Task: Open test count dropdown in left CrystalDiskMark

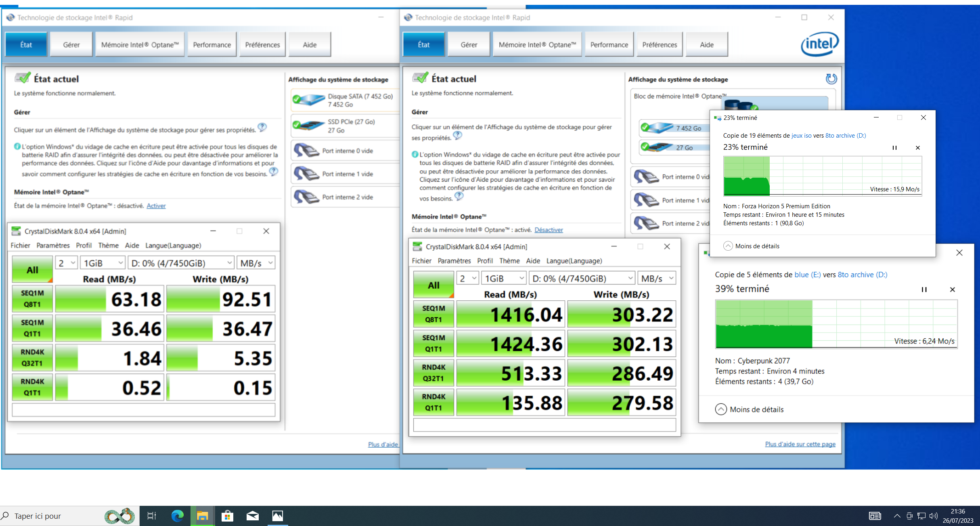Action: (67, 263)
